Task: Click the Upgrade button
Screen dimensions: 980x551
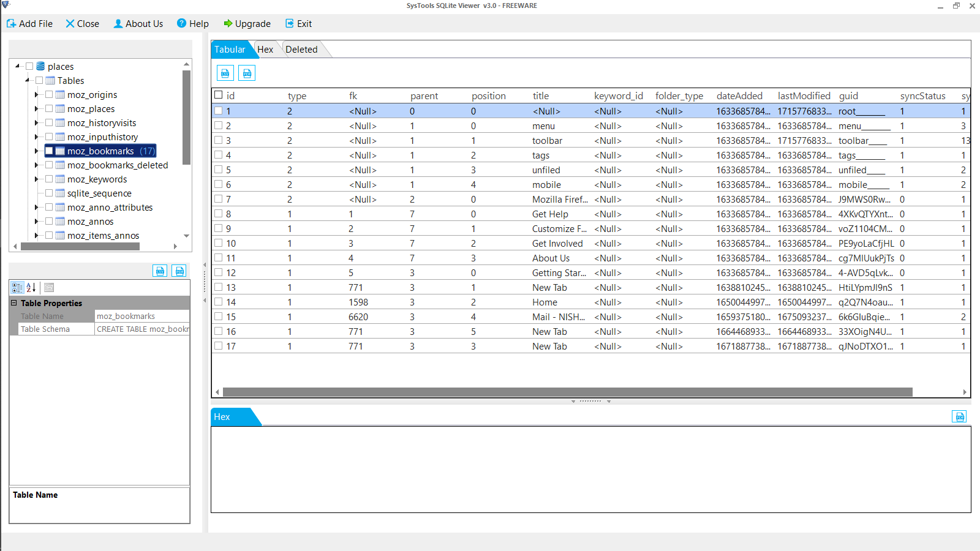Action: point(247,23)
